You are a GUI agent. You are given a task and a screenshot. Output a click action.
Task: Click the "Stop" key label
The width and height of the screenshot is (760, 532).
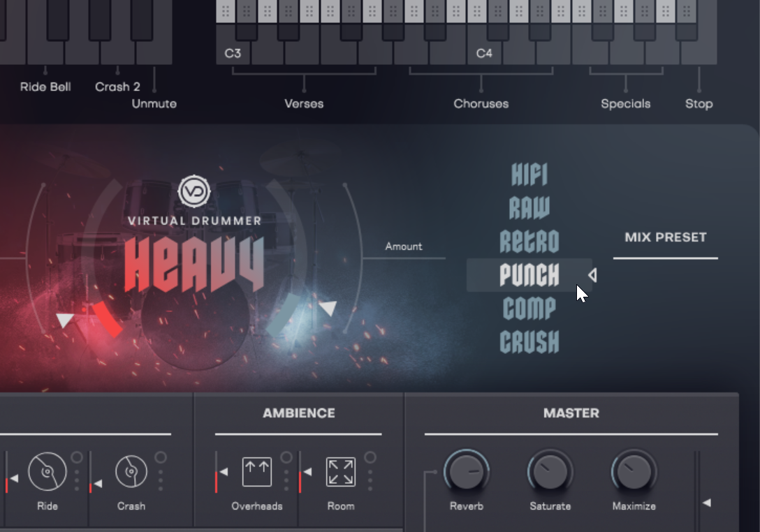coord(699,104)
